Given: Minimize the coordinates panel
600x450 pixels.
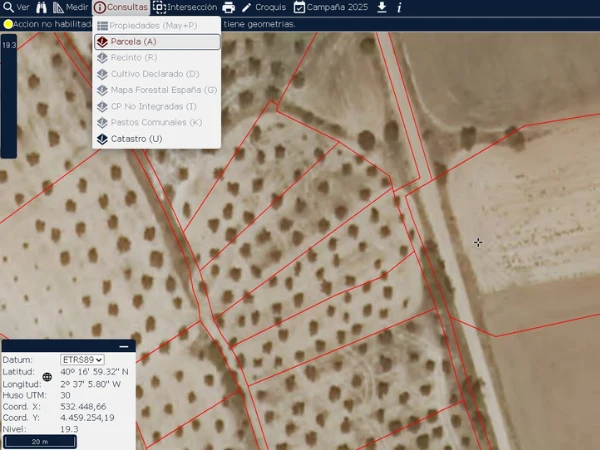Looking at the screenshot, I should pos(124,346).
